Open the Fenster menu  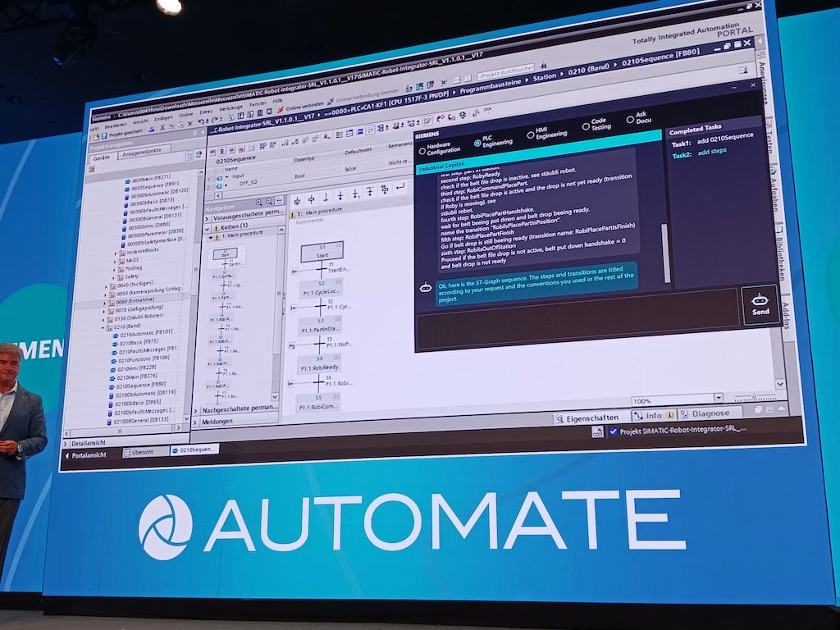click(258, 104)
